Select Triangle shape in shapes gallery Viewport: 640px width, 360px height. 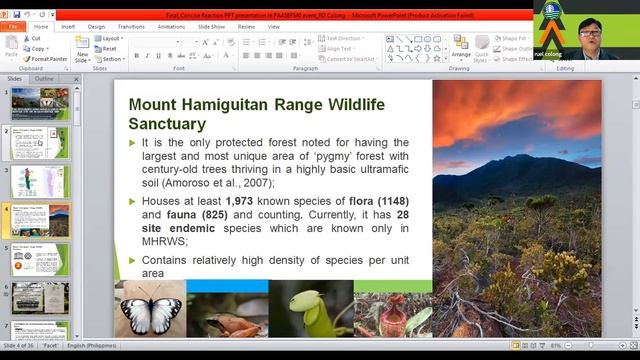(x=390, y=49)
